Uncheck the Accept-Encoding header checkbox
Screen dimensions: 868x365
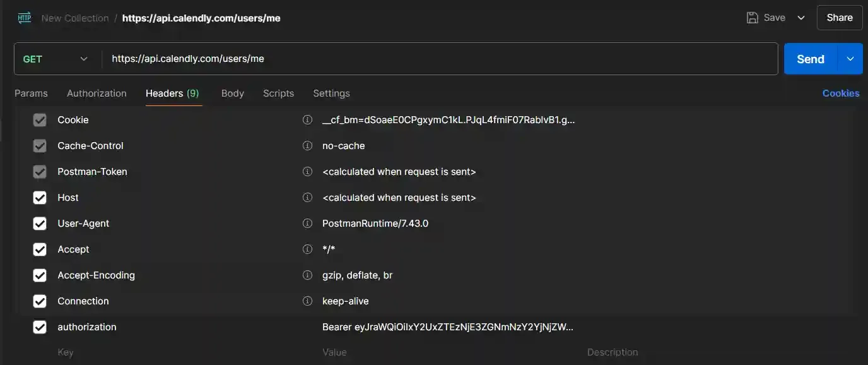pos(40,275)
